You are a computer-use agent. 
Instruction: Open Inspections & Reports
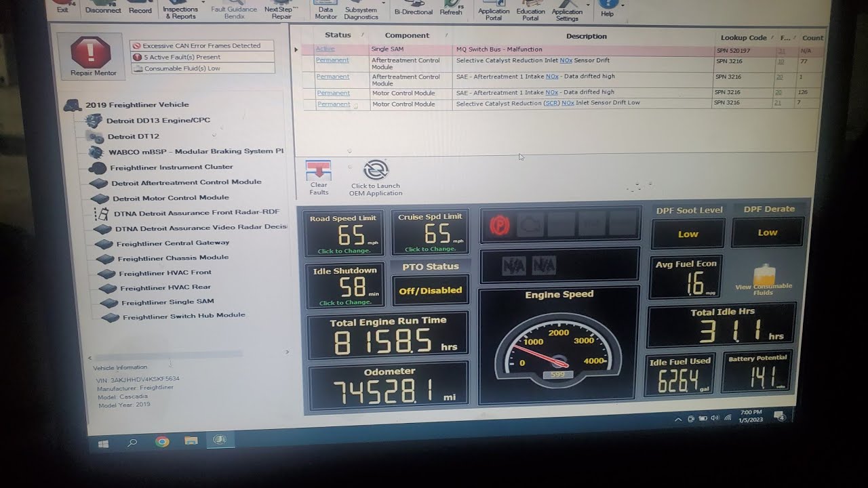[180, 11]
